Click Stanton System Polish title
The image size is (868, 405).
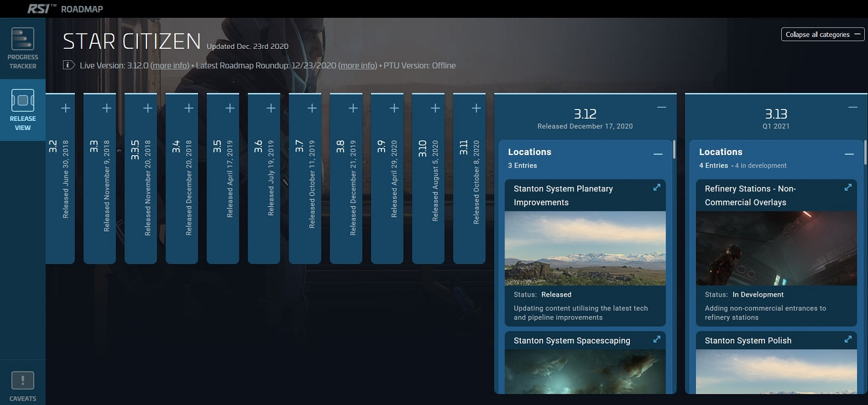[x=748, y=340]
